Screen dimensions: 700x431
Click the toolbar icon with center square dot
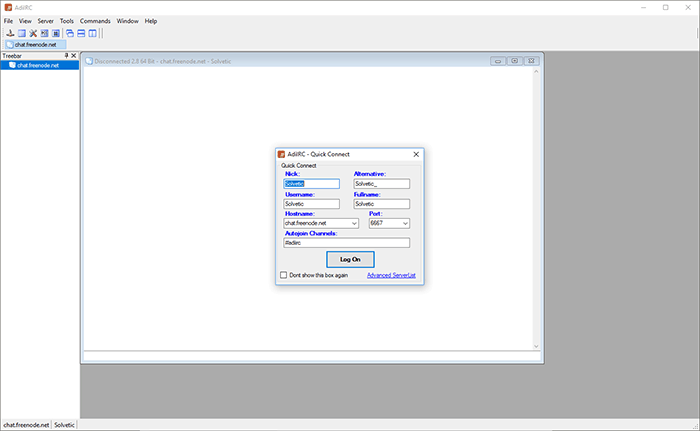click(56, 33)
